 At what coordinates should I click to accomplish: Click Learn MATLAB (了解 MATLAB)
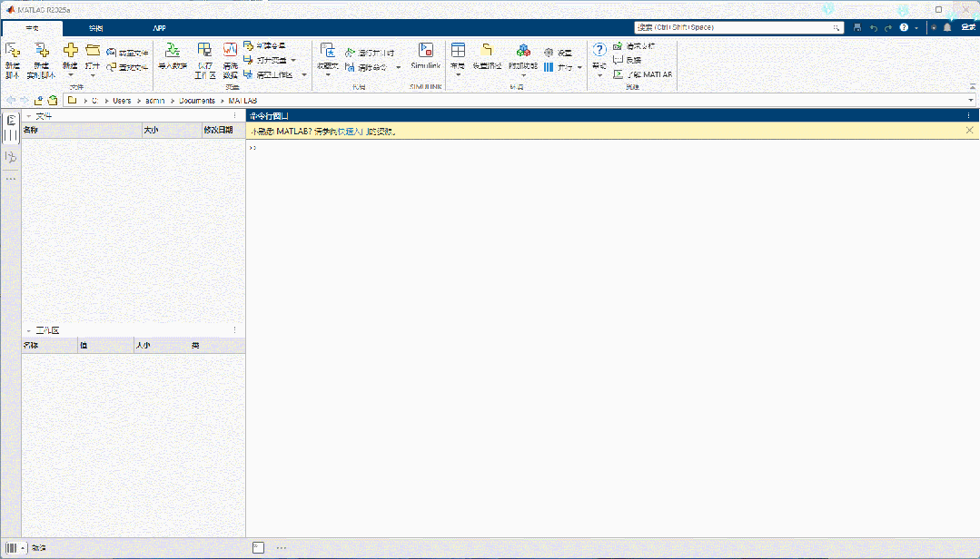point(642,74)
